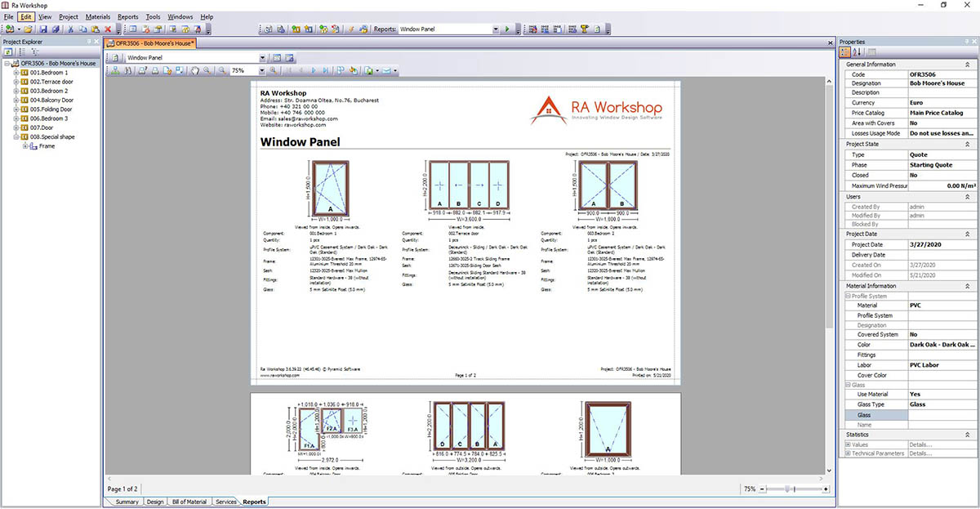Expand the 001.Bedroom 1 tree node
The height and width of the screenshot is (509, 980).
tap(16, 73)
